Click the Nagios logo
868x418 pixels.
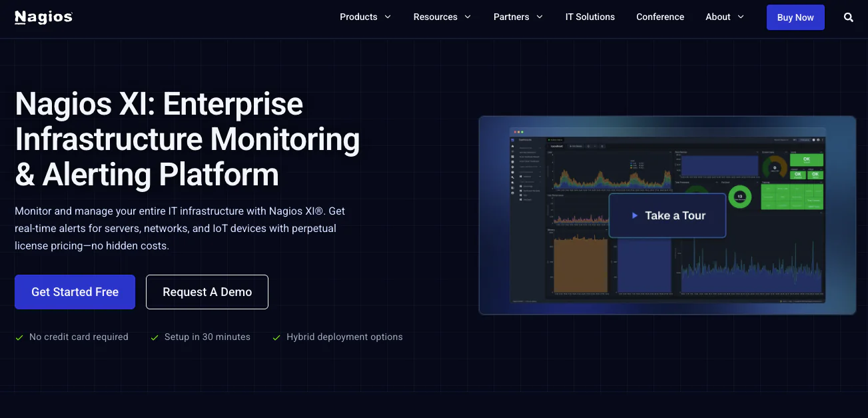pos(43,17)
